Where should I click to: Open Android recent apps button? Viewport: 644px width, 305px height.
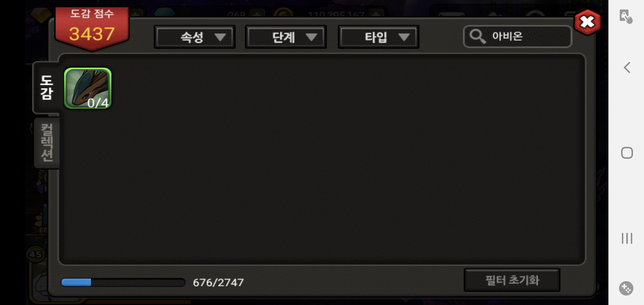(627, 238)
